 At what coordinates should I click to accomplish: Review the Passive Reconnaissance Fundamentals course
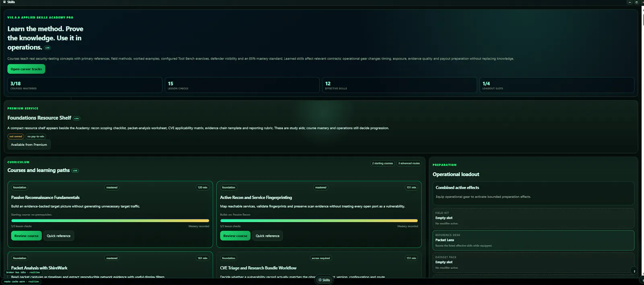click(27, 236)
